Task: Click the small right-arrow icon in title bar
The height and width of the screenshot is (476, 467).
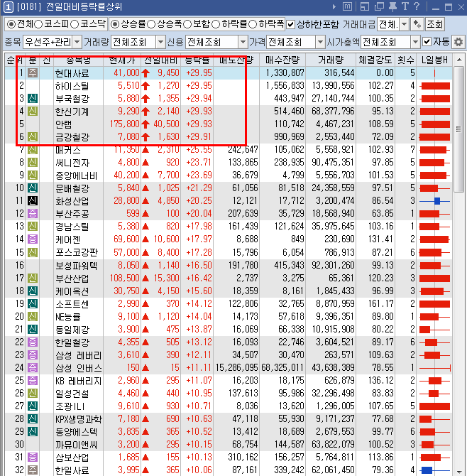Action: click(334, 6)
